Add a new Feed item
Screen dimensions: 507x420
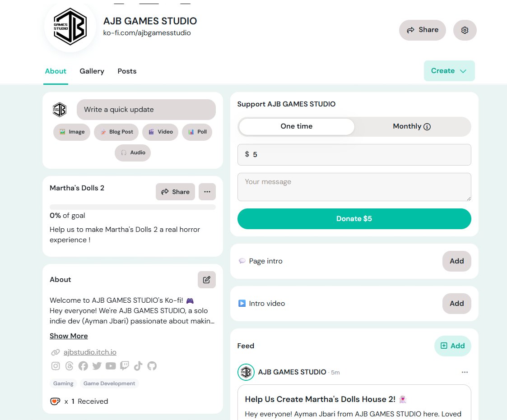click(453, 346)
